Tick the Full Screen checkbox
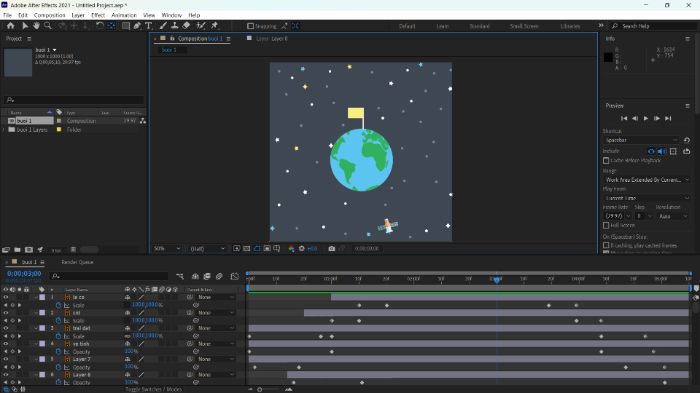 point(606,226)
